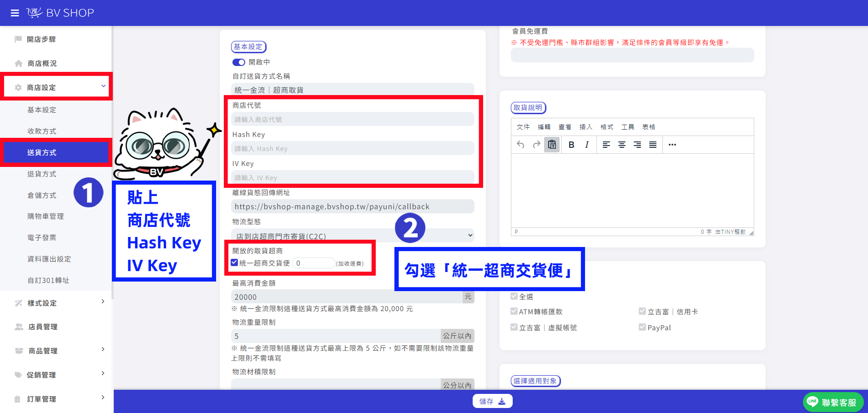Expand the 訂單管理 chevron
The width and height of the screenshot is (868, 413).
click(103, 398)
